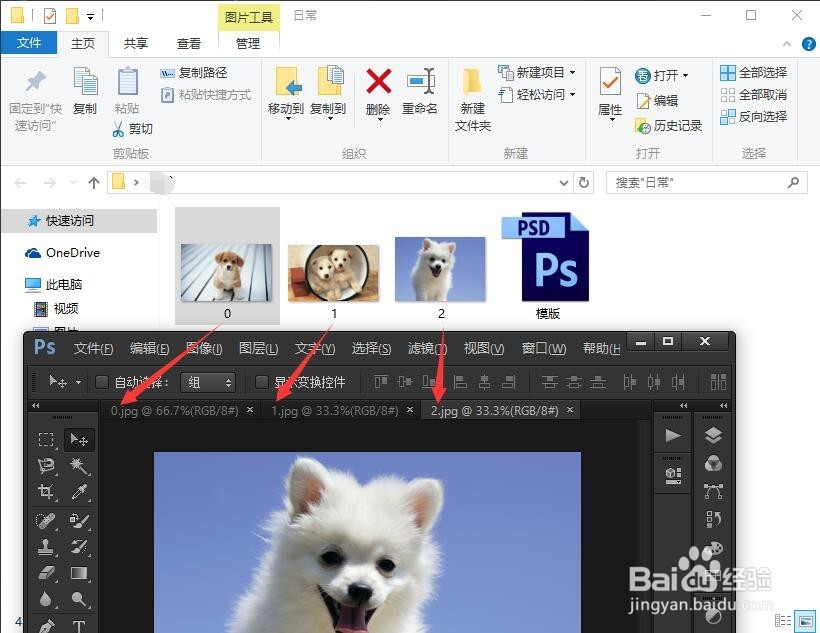The width and height of the screenshot is (820, 633).
Task: Select the Horizontal Type tool
Action: (x=79, y=625)
